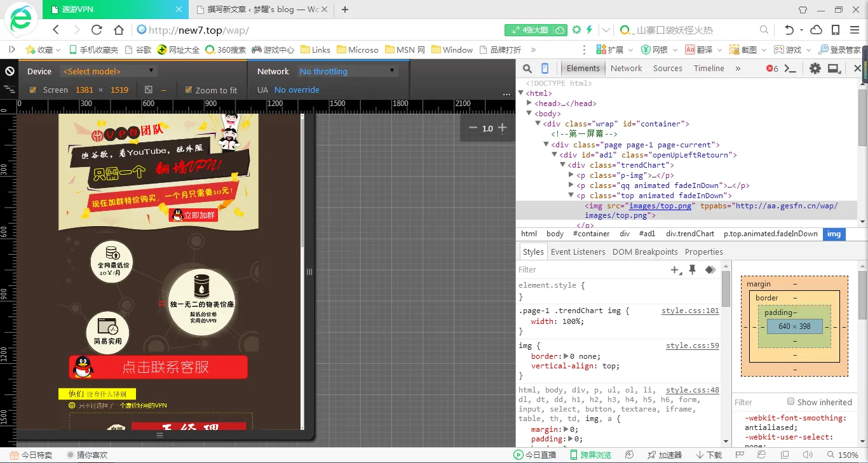The height and width of the screenshot is (463, 868).
Task: Click the images/top.png src link
Action: point(660,206)
